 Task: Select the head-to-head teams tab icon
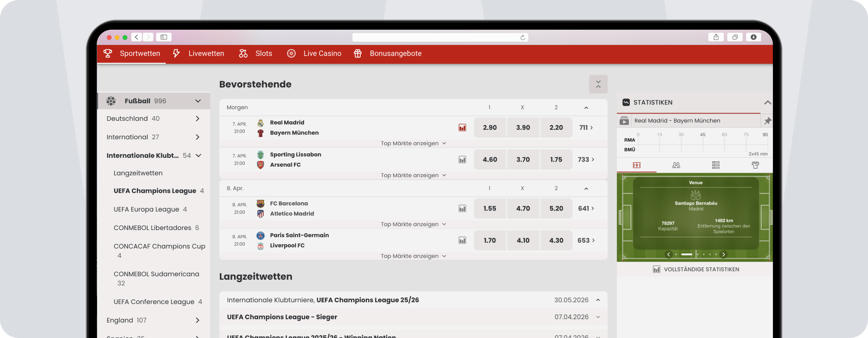(676, 165)
